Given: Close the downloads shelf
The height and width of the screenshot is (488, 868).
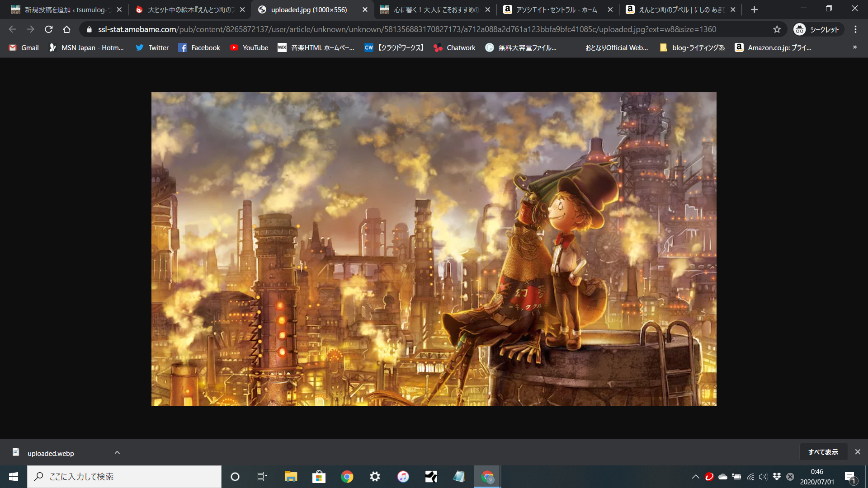Looking at the screenshot, I should click(x=858, y=452).
